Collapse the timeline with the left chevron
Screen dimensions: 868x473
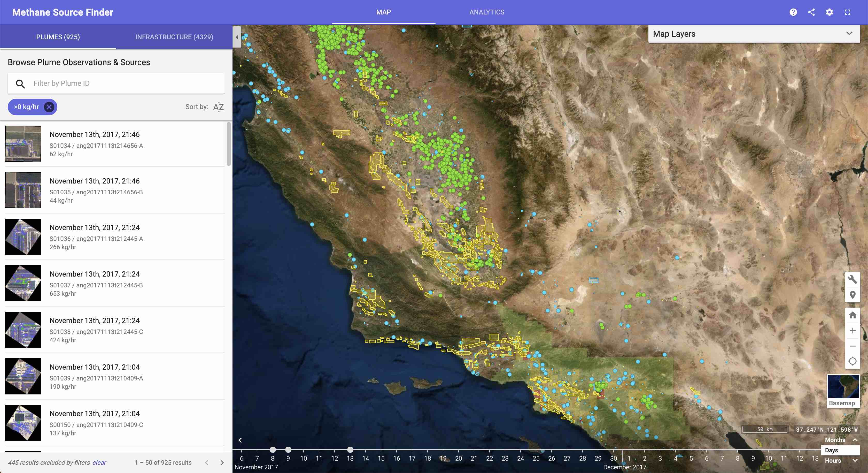[x=241, y=440]
